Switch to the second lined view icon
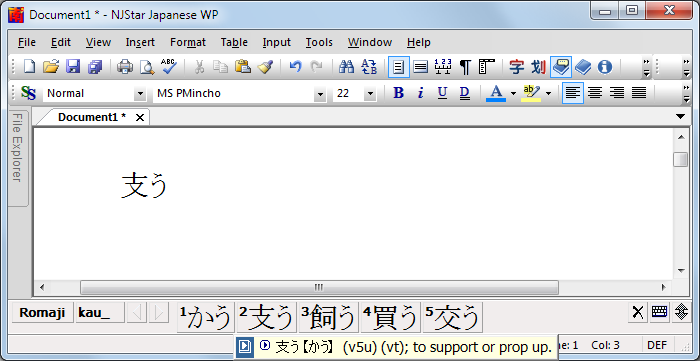Viewport: 700px width, 362px height. [421, 67]
